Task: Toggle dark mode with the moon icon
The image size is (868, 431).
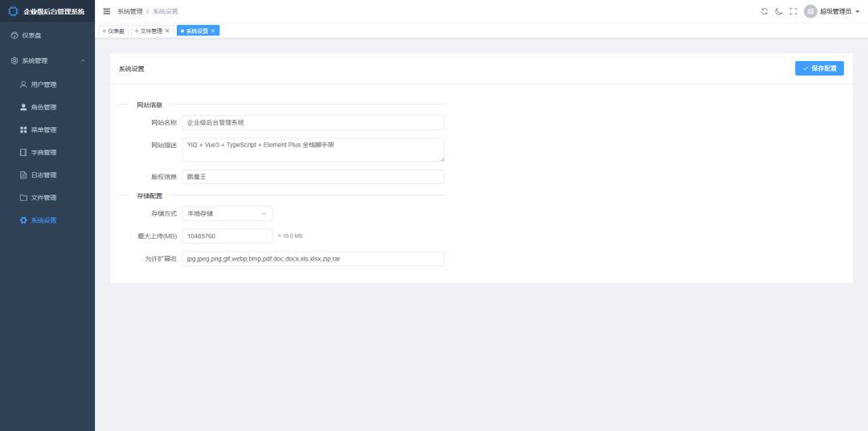Action: point(779,11)
